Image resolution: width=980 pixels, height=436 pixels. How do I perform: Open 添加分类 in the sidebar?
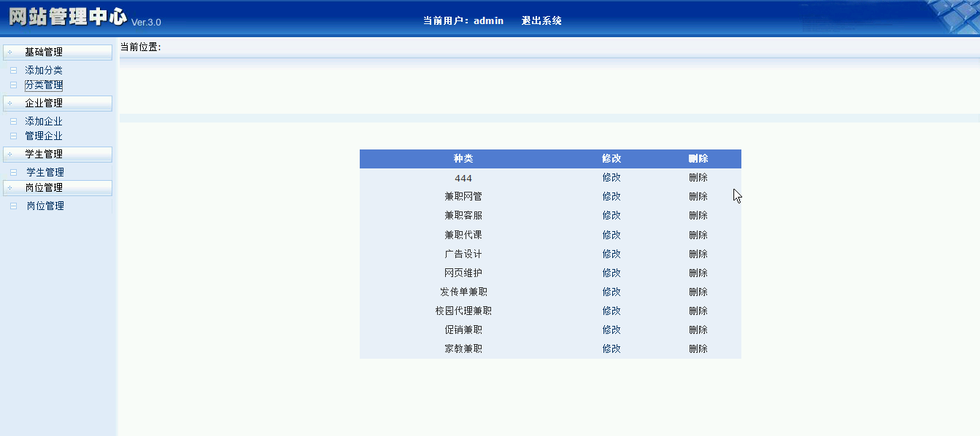pos(44,71)
